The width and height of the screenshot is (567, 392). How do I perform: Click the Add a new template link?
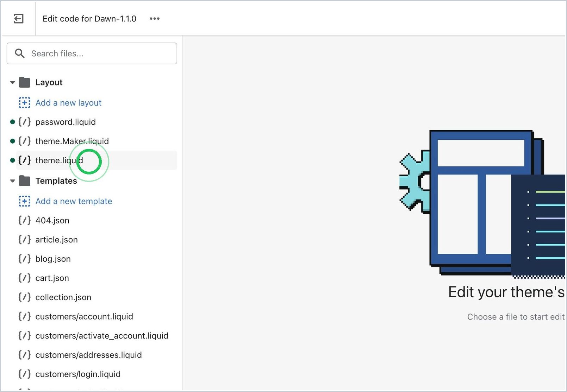coord(74,201)
